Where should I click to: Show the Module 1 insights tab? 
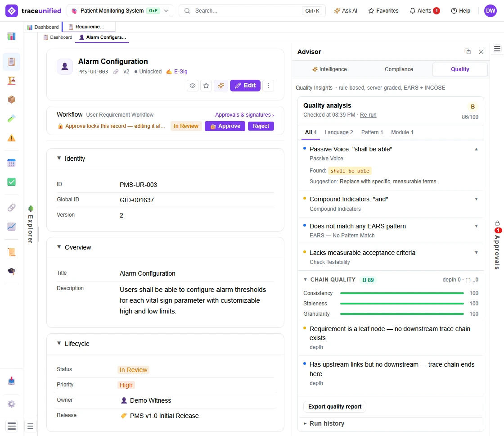click(402, 132)
